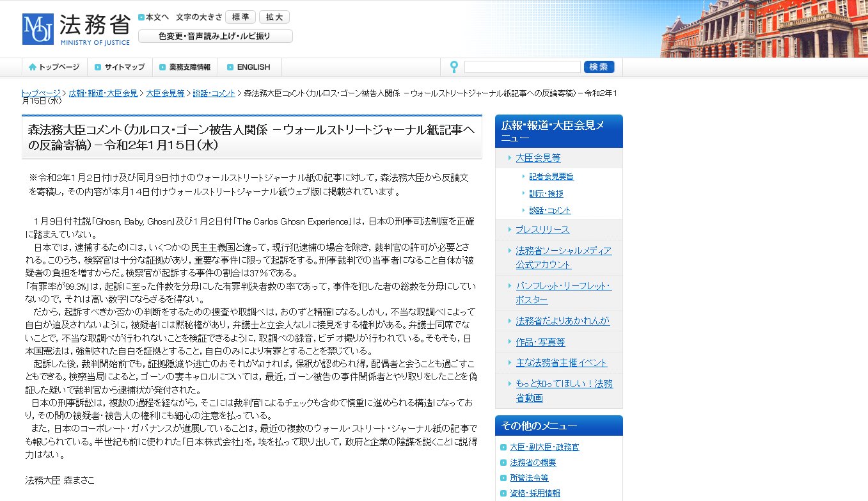Click the search magnifier icon
This screenshot has height=501, width=868.
[x=454, y=67]
